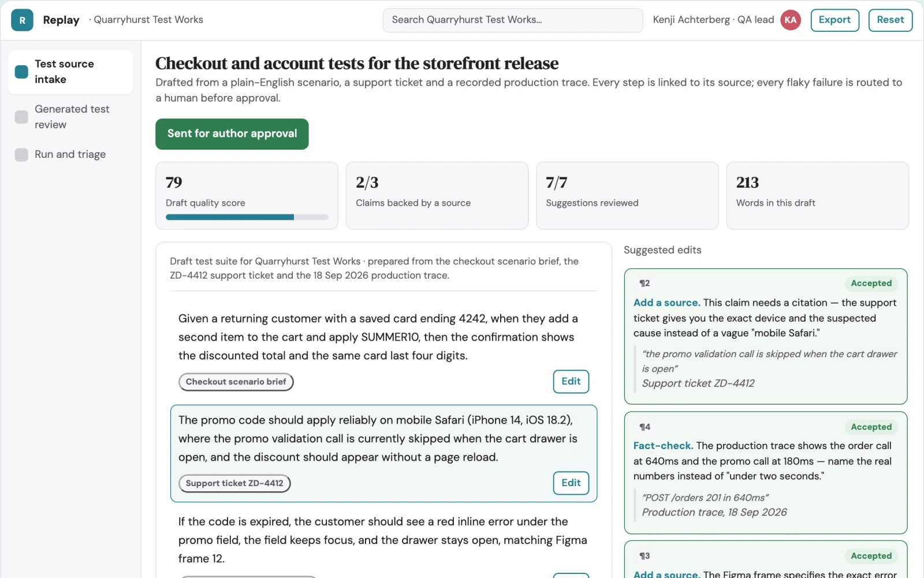
Task: Click the Draft quality score progress bar
Action: (x=247, y=217)
